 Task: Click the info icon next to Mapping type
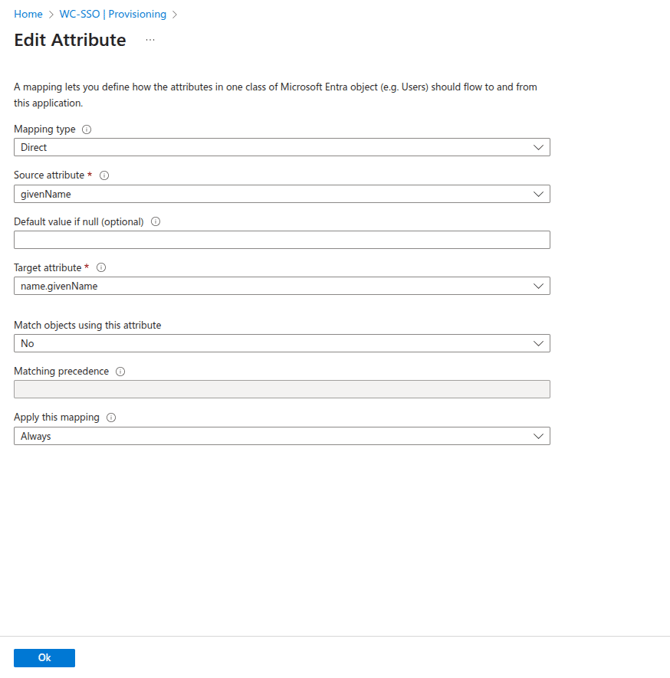[87, 130]
